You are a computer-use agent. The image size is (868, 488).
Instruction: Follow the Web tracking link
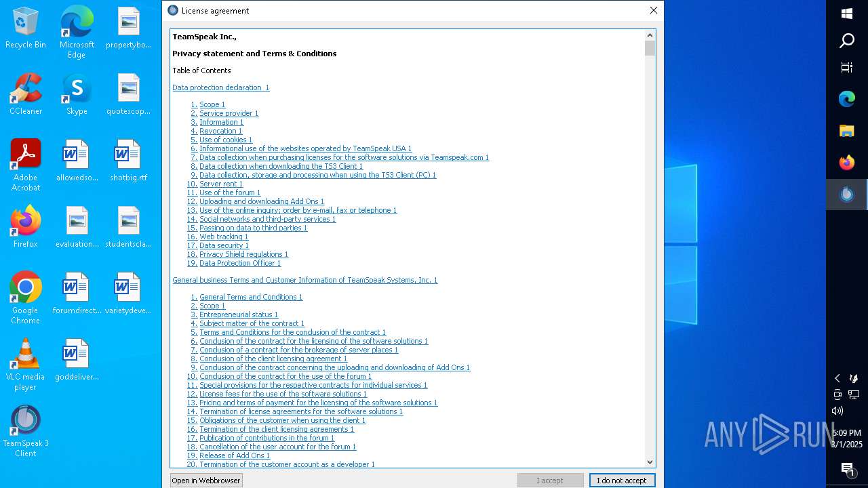click(x=224, y=237)
